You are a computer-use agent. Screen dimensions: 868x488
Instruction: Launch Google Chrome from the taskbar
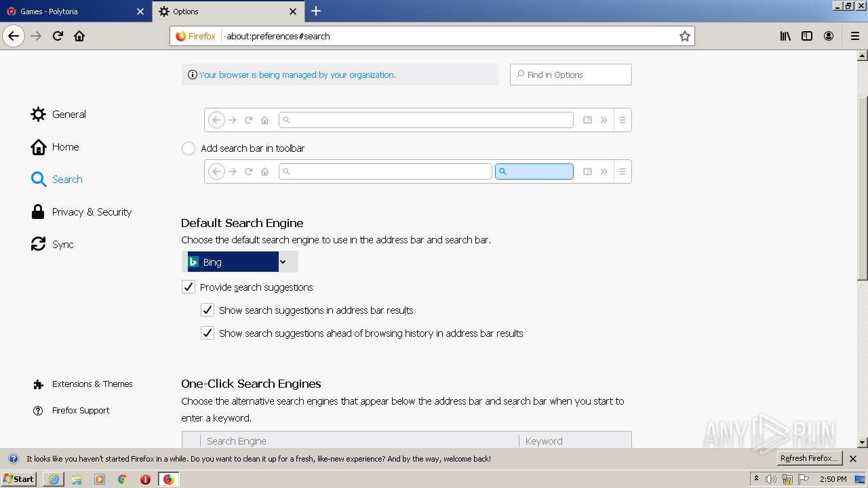(x=123, y=479)
